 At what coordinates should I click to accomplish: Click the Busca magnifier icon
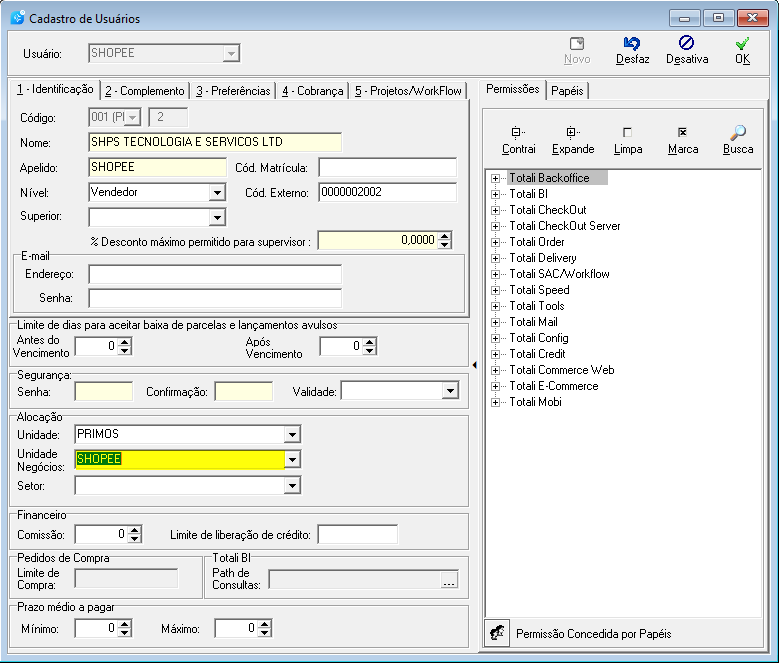738,132
